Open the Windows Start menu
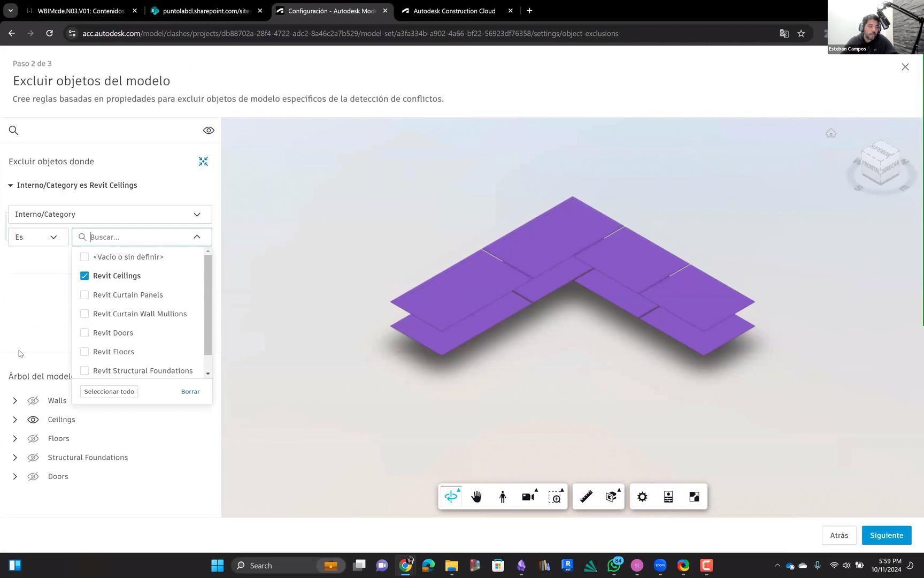The width and height of the screenshot is (924, 578). pos(217,565)
